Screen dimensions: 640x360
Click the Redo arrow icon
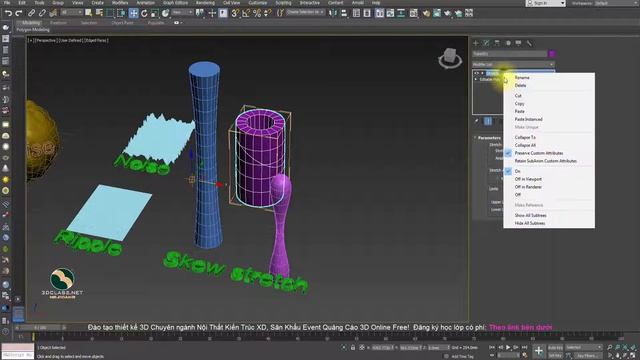[19, 13]
